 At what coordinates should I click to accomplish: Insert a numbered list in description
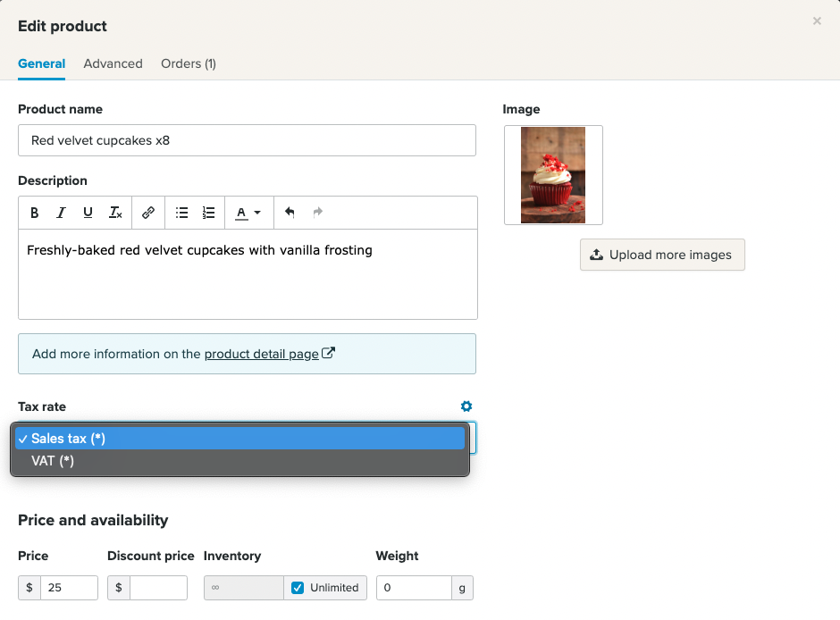pos(208,213)
